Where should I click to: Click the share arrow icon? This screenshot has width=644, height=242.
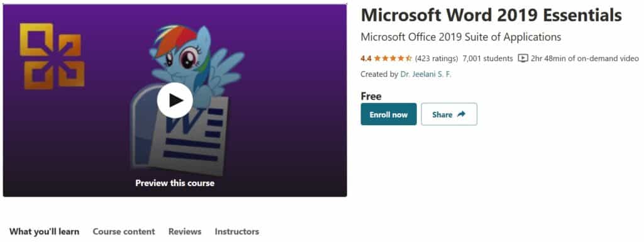pyautogui.click(x=461, y=114)
